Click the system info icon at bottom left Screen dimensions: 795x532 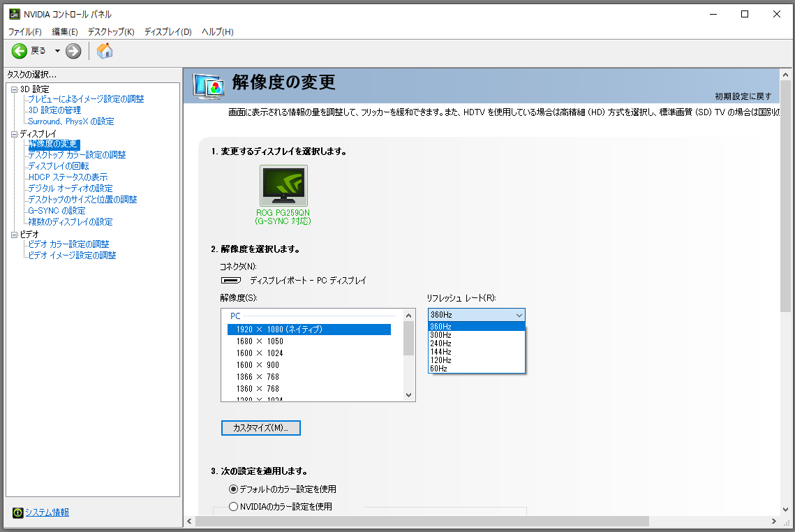[x=17, y=512]
